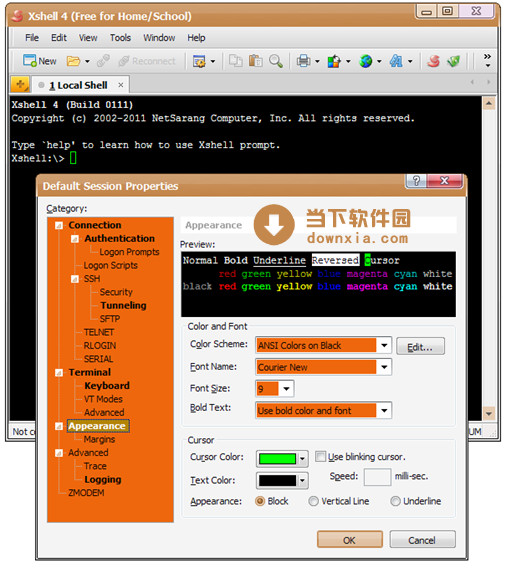Open the Window menu
506x568 pixels.
coord(159,38)
